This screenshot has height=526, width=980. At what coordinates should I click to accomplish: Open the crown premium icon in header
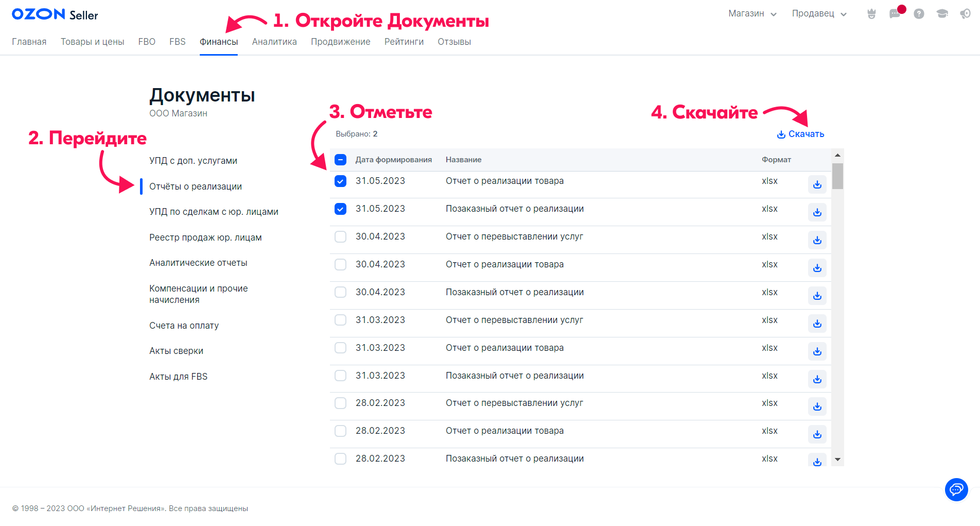(x=871, y=14)
